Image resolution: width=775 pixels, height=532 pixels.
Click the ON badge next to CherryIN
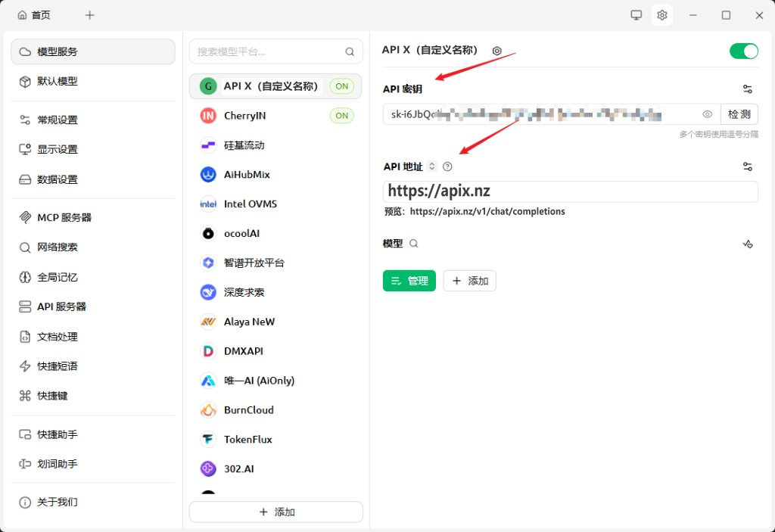342,116
